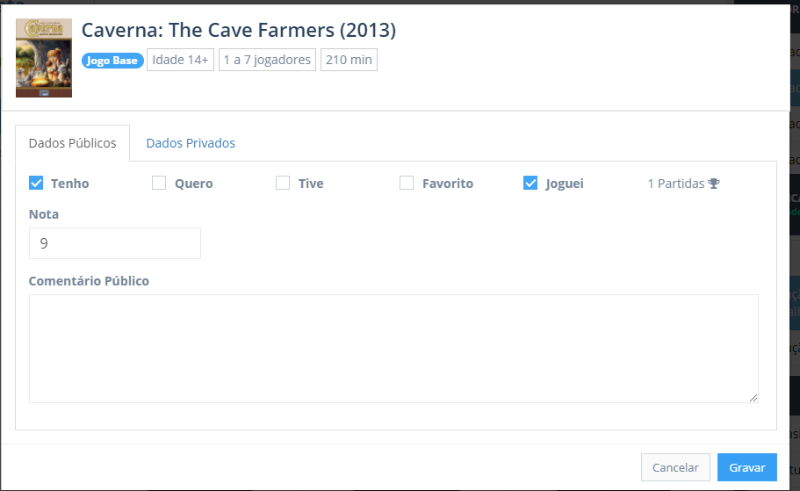
Task: Click the trophy icon next to Partidas
Action: click(x=713, y=184)
